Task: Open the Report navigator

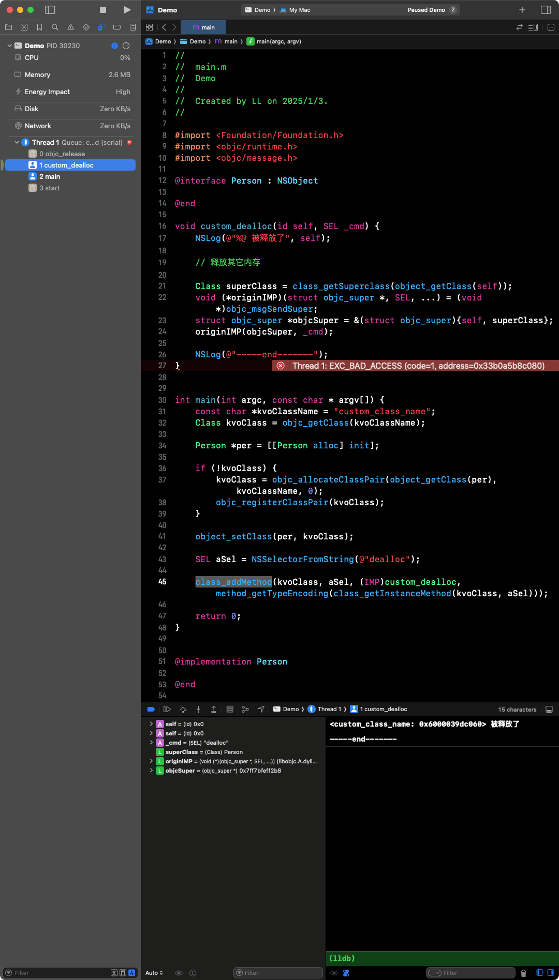Action: click(x=133, y=27)
